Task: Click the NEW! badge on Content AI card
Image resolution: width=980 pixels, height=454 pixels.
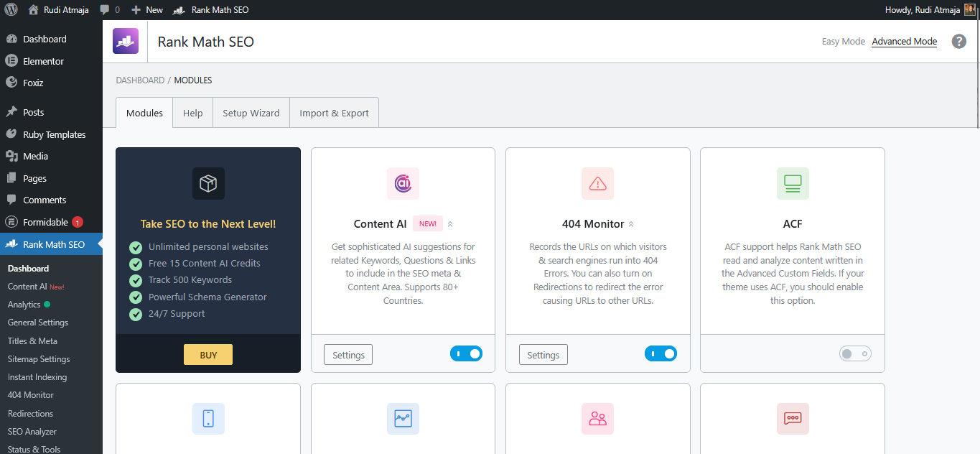Action: click(x=428, y=223)
